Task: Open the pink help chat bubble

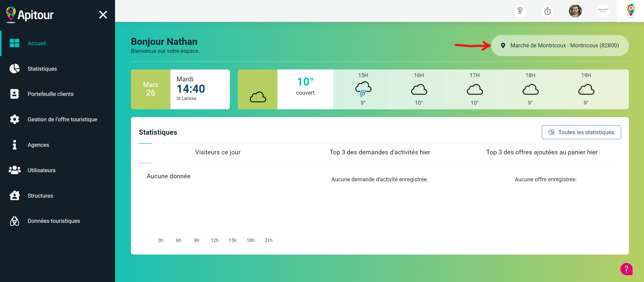Action: tap(626, 269)
